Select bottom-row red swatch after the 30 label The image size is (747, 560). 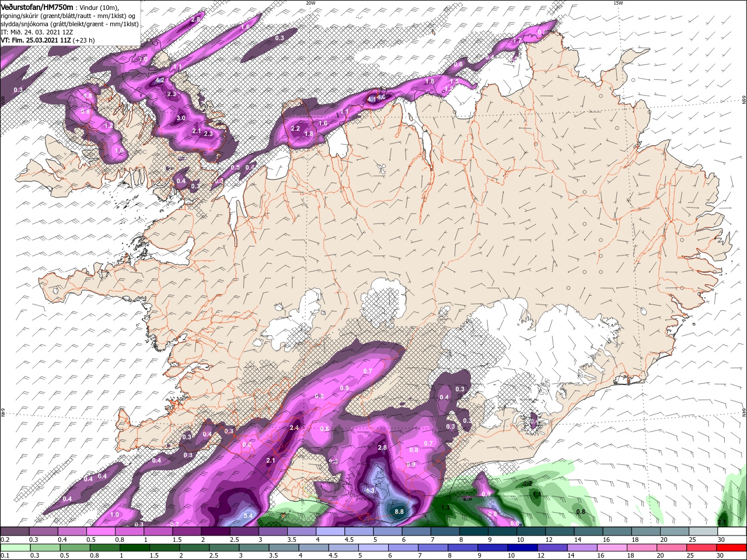(x=732, y=548)
